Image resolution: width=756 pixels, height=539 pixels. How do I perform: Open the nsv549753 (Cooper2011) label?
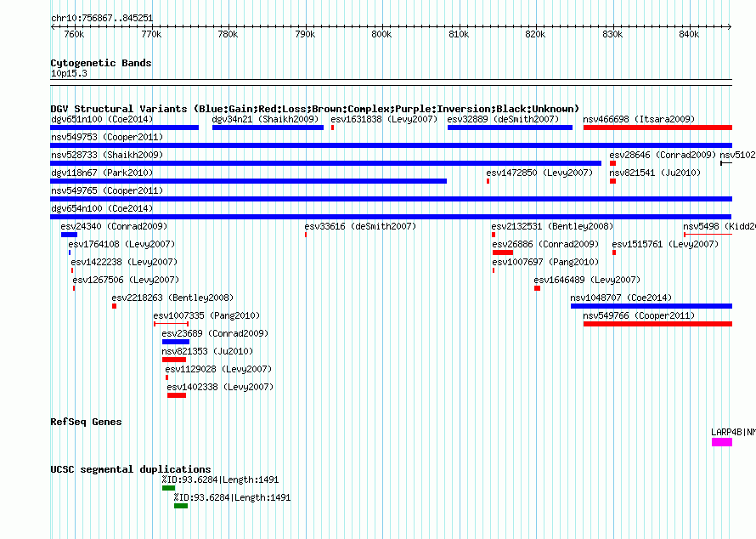point(107,137)
